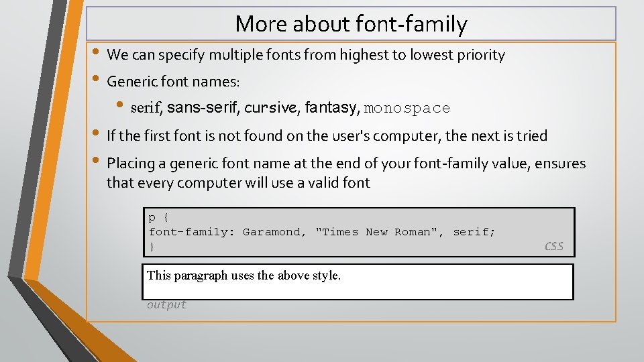
Task: Click 'This paragraph uses the above style.'
Action: [x=244, y=276]
